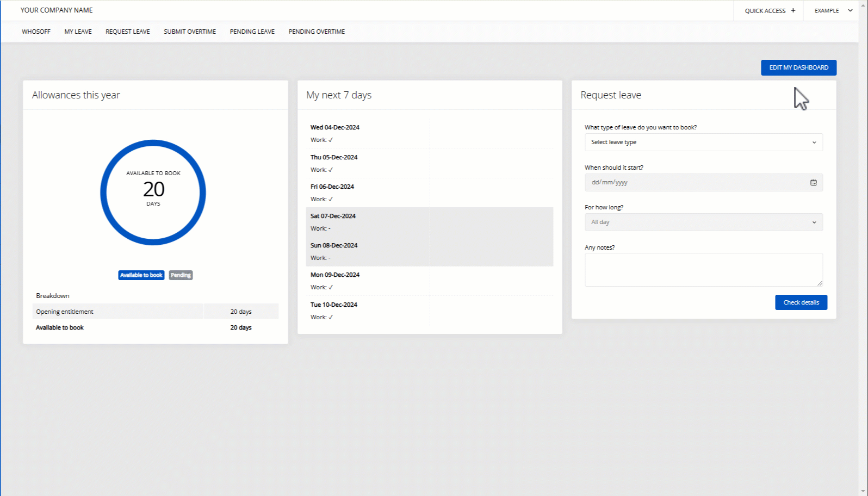Open the WhosOff menu item
868x496 pixels.
[x=36, y=32]
